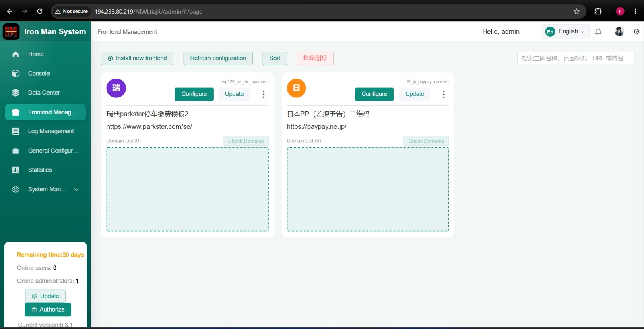Open the admin avatar profile picture

pyautogui.click(x=619, y=31)
